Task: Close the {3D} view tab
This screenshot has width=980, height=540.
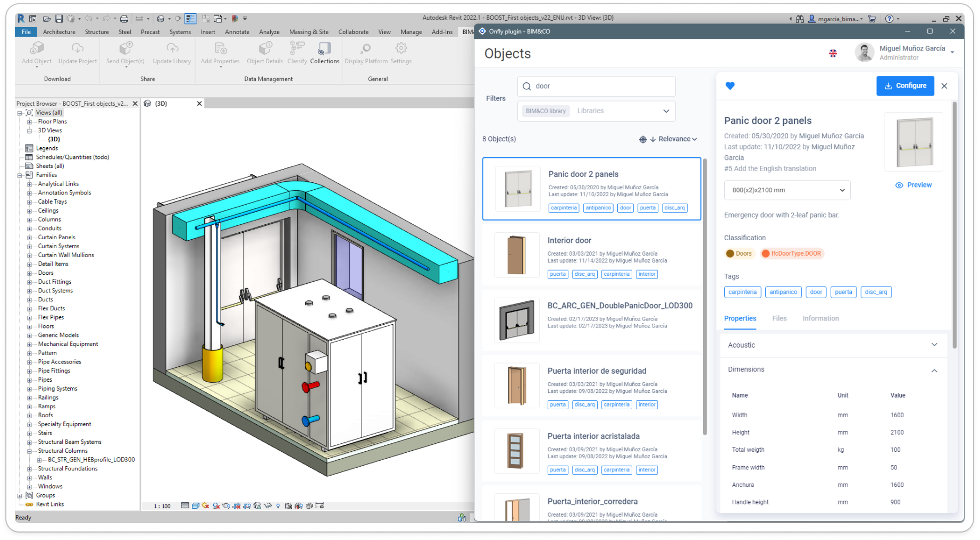Action: pos(199,104)
